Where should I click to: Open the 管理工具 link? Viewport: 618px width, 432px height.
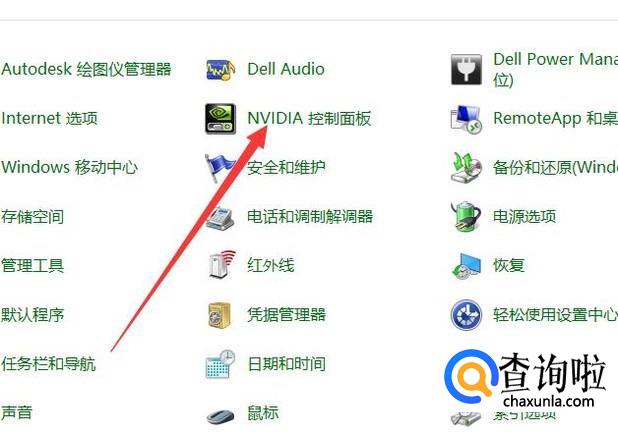pyautogui.click(x=32, y=265)
